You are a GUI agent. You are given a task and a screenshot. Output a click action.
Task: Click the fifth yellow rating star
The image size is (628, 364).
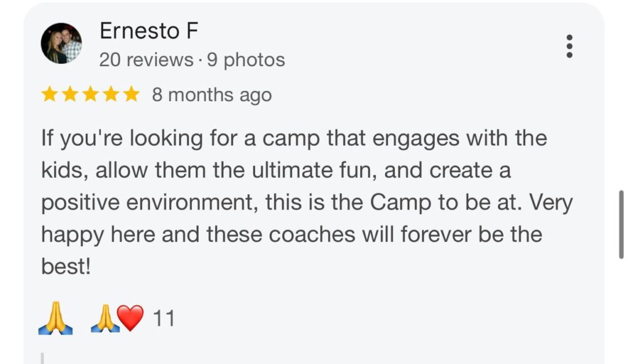click(131, 94)
